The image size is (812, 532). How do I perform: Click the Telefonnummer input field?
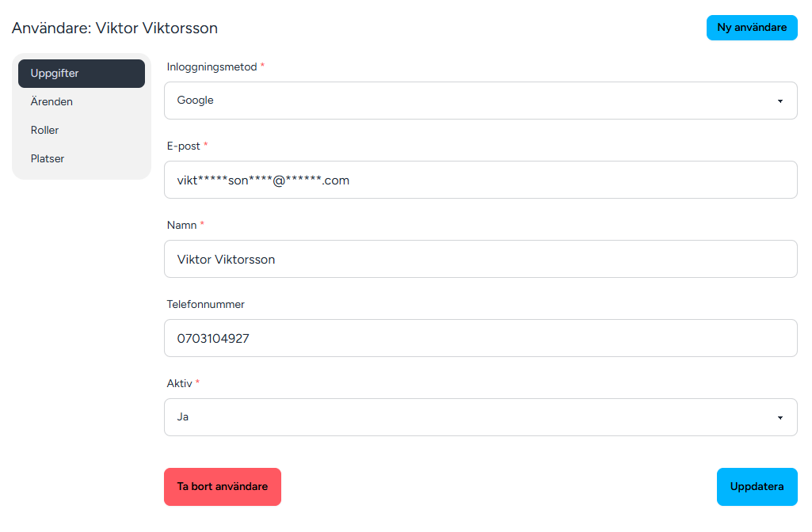click(480, 339)
